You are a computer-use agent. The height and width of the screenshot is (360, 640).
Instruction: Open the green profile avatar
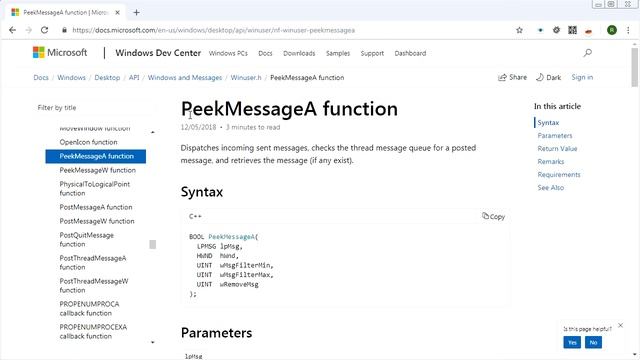pos(612,30)
